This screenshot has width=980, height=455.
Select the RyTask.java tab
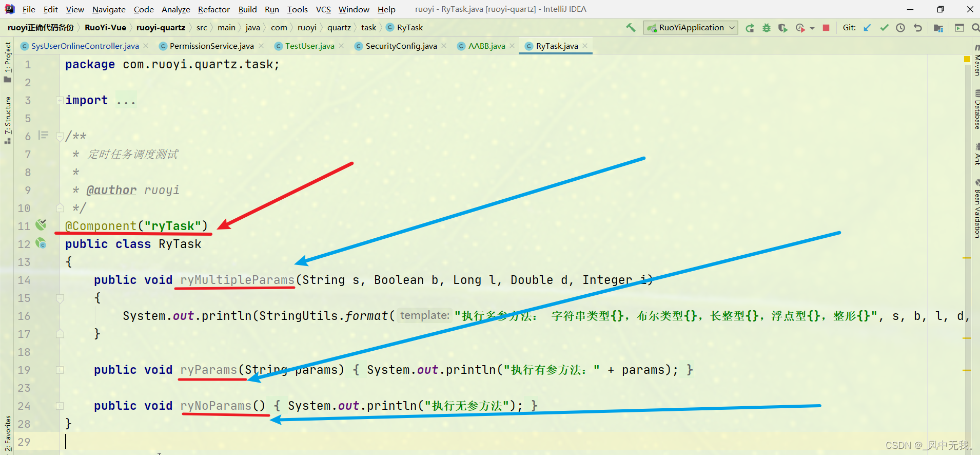(557, 46)
